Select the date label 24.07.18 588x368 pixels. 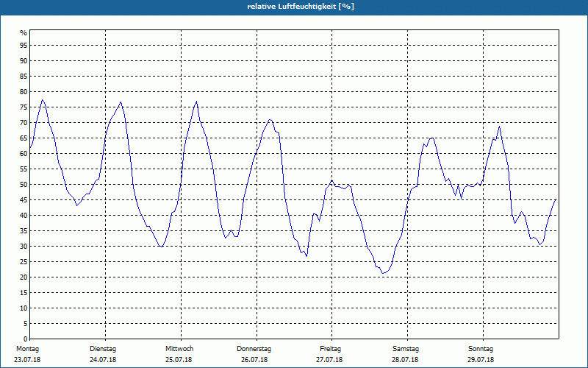(103, 360)
